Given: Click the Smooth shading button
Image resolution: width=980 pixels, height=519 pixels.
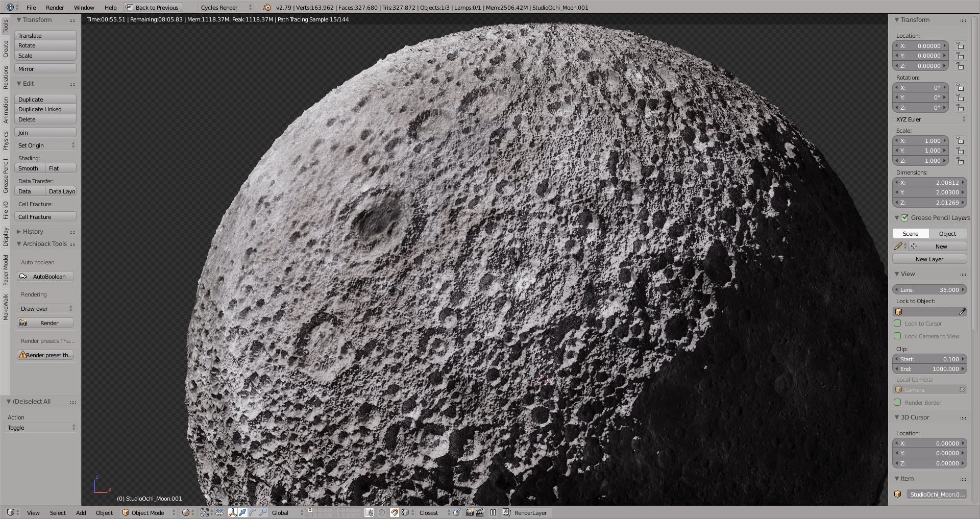Looking at the screenshot, I should pyautogui.click(x=30, y=168).
